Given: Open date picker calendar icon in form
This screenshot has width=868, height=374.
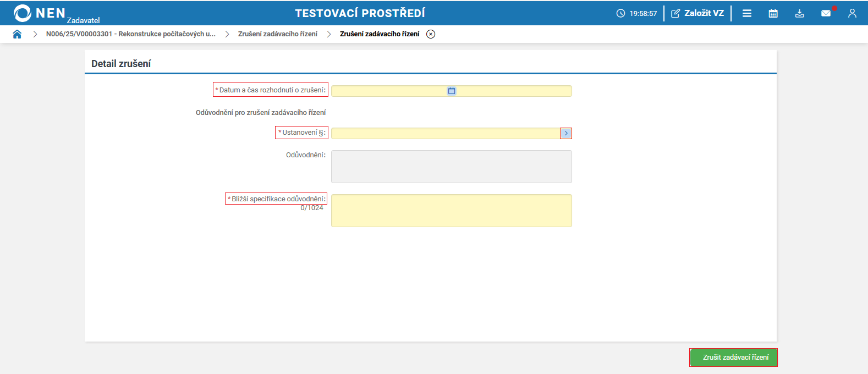Looking at the screenshot, I should click(x=452, y=91).
